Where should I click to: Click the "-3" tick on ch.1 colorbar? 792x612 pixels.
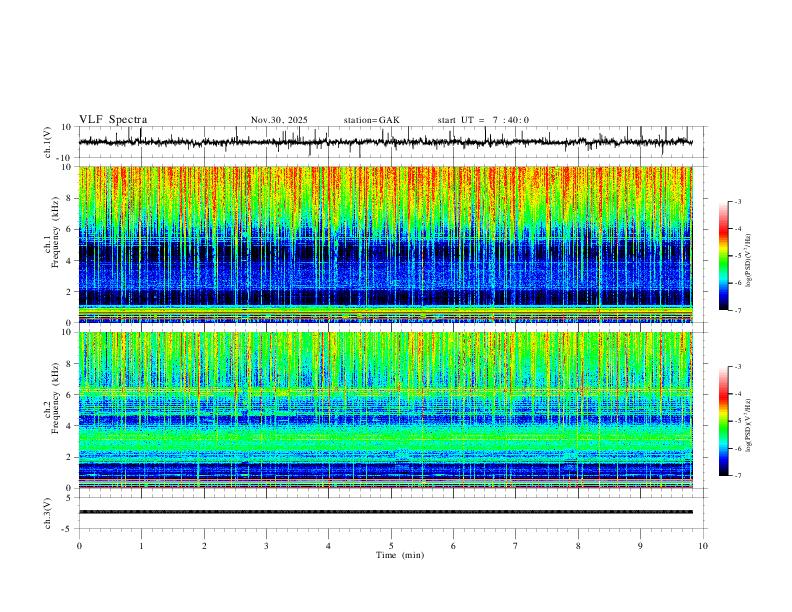click(x=737, y=201)
